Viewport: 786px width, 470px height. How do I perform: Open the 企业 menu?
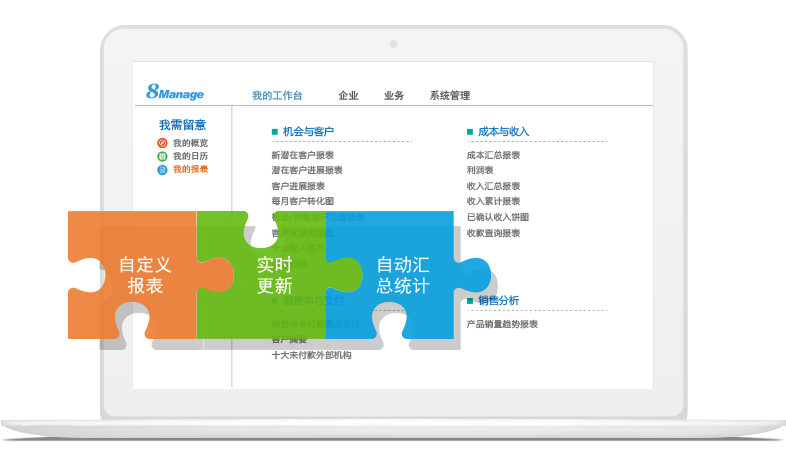348,95
